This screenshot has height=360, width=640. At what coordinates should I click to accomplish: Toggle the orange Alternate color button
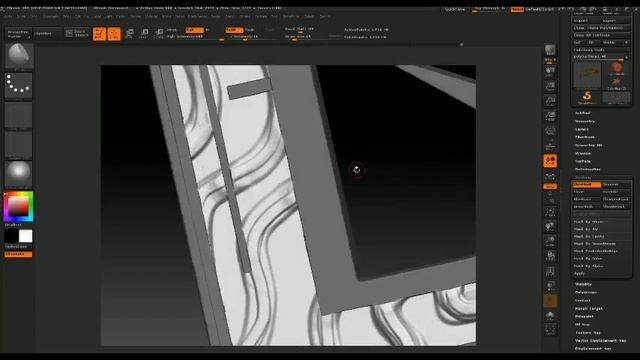tap(18, 254)
